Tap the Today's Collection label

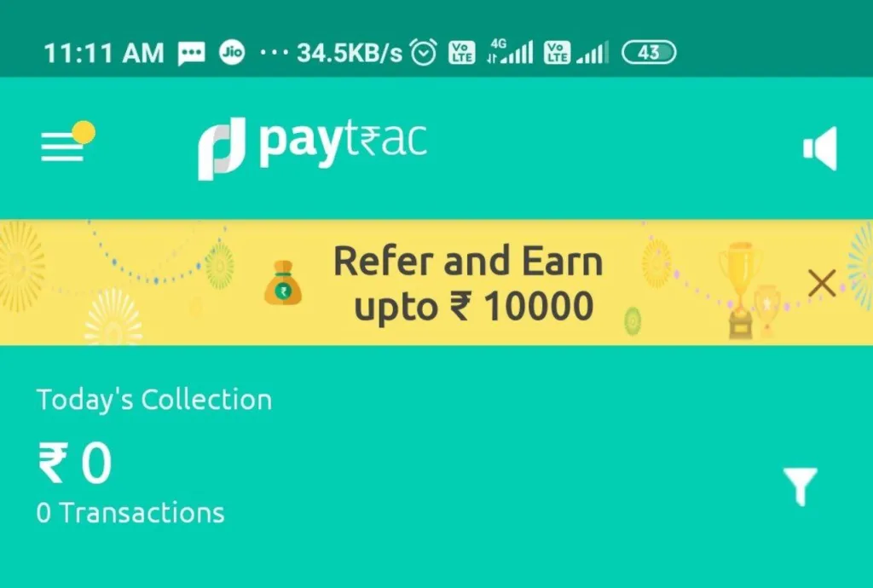(x=154, y=400)
